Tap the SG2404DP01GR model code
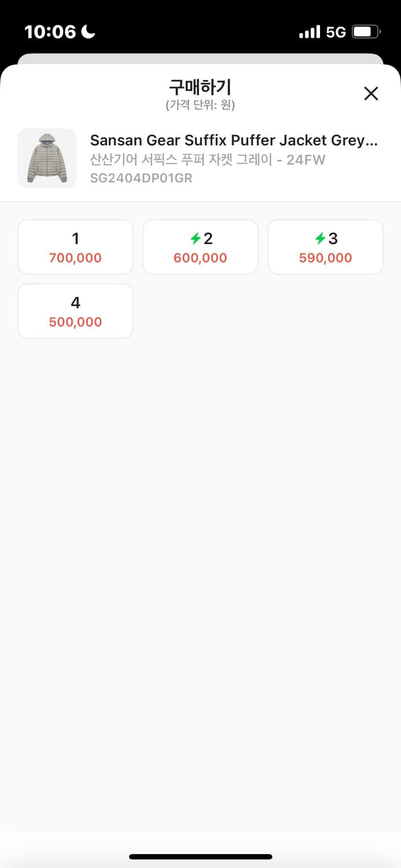 (x=141, y=178)
